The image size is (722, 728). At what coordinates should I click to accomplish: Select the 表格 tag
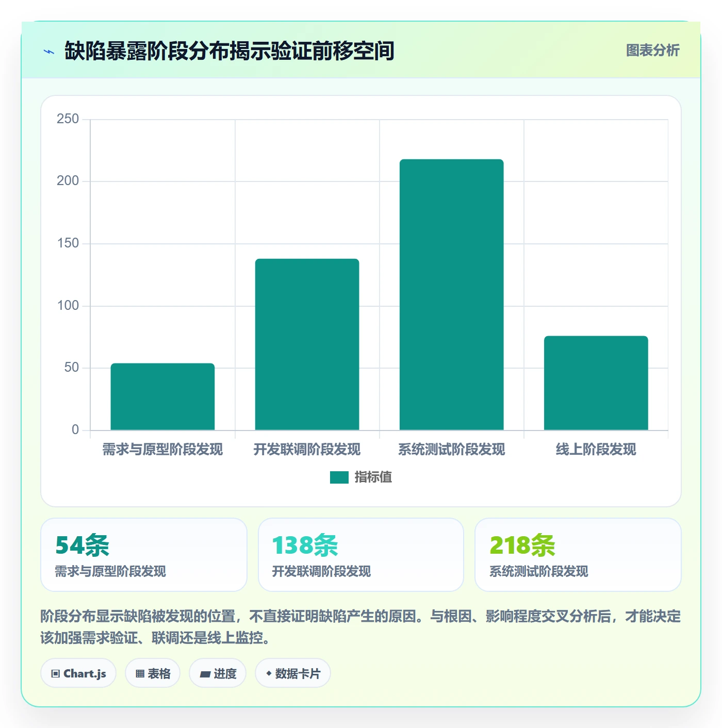coord(153,673)
